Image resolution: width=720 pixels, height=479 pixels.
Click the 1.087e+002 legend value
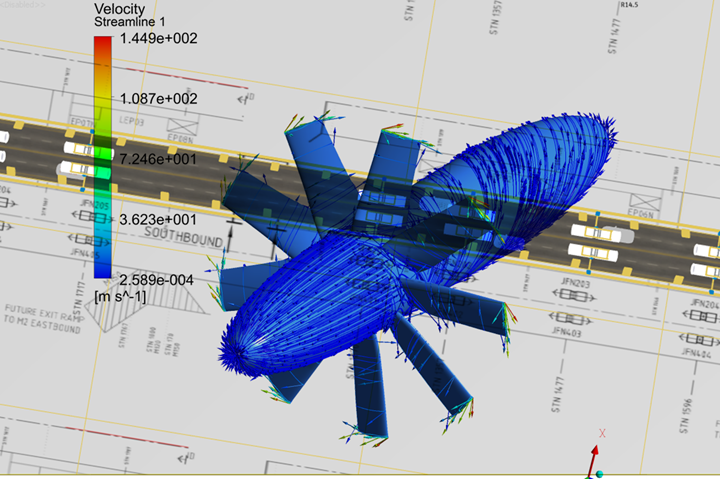pyautogui.click(x=158, y=99)
